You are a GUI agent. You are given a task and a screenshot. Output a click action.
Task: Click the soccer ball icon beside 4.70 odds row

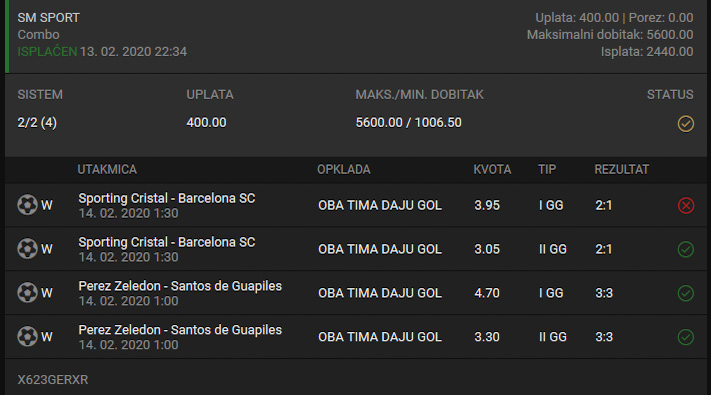pos(27,293)
